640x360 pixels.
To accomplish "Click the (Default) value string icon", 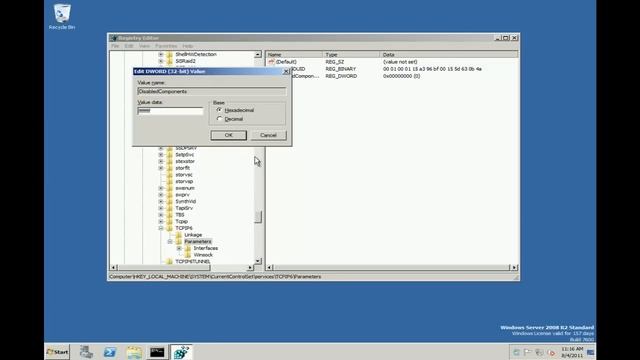I will click(271, 62).
